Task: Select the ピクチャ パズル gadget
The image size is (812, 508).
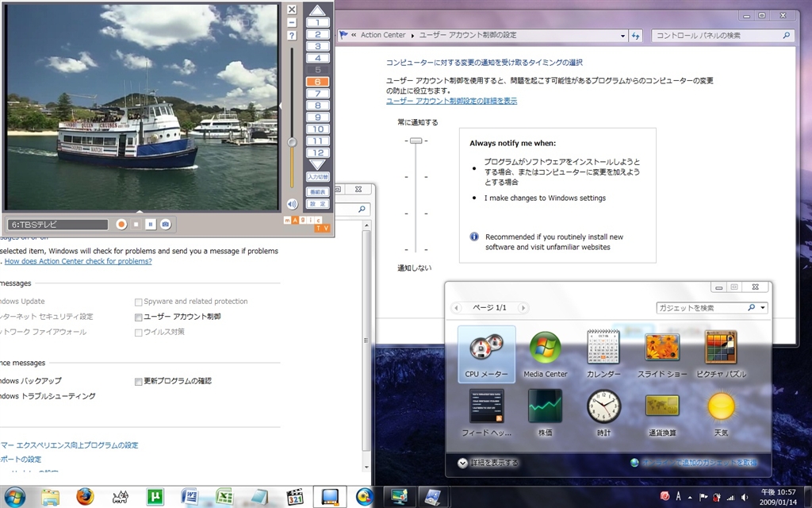Action: coord(721,354)
